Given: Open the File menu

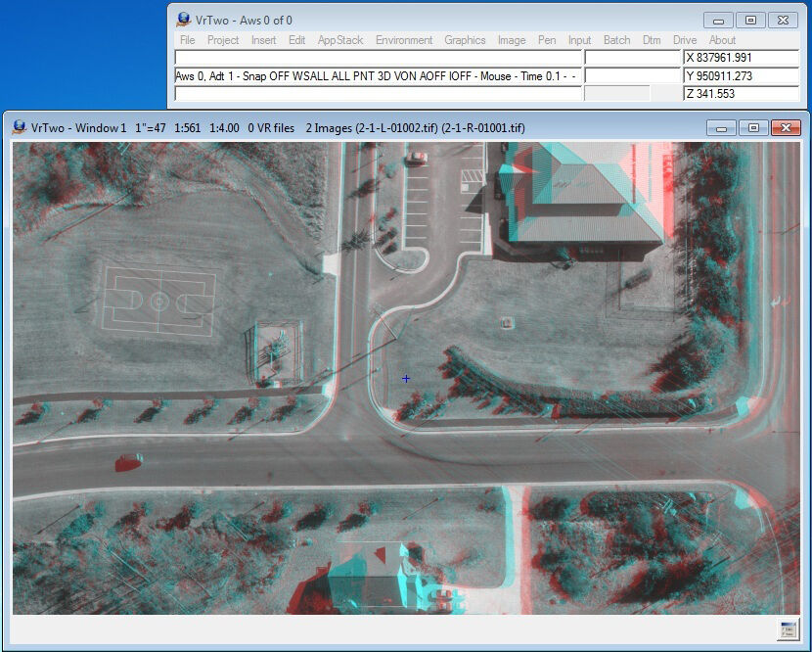Looking at the screenshot, I should [186, 40].
